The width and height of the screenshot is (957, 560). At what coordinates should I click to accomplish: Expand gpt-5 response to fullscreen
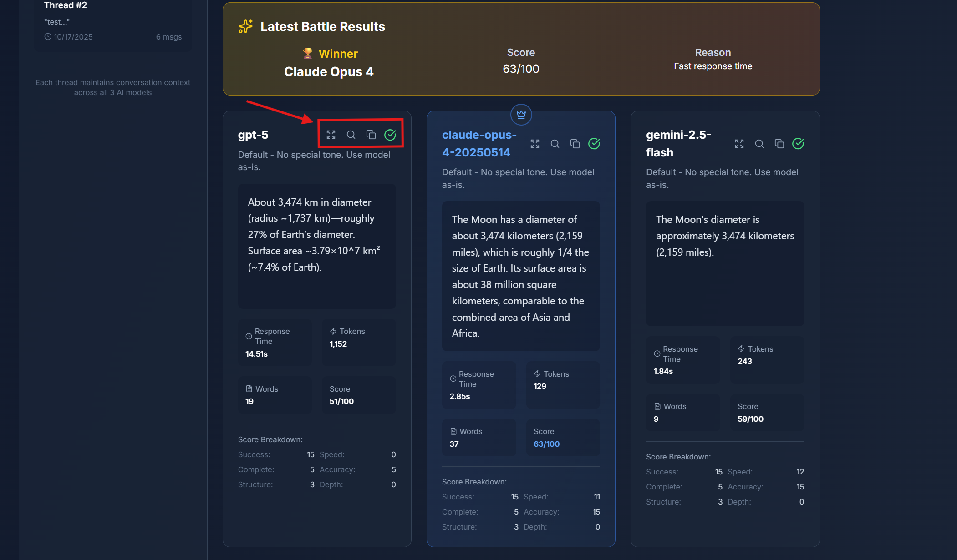point(331,135)
